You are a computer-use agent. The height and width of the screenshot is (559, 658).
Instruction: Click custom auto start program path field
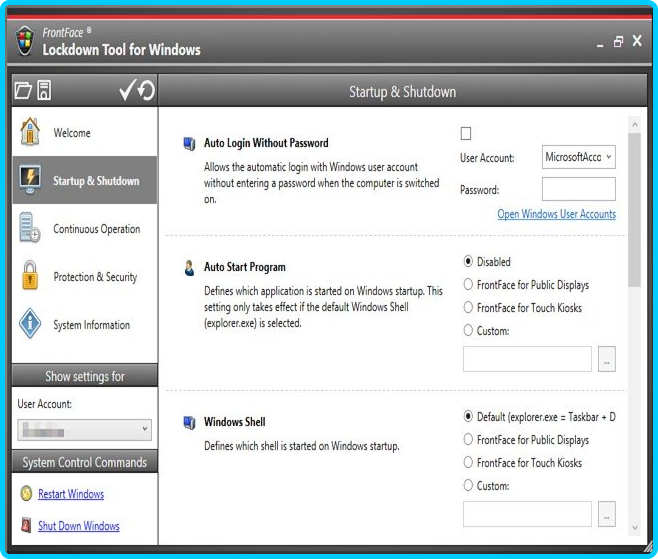pos(527,359)
